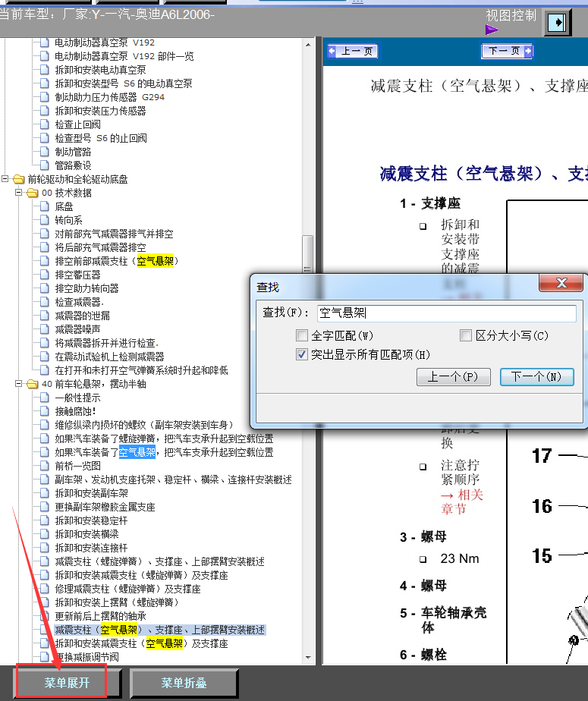Open 拆卸和安装减震支柱（空气悬架）及支撑座 entry
This screenshot has height=701, width=588.
tap(141, 643)
